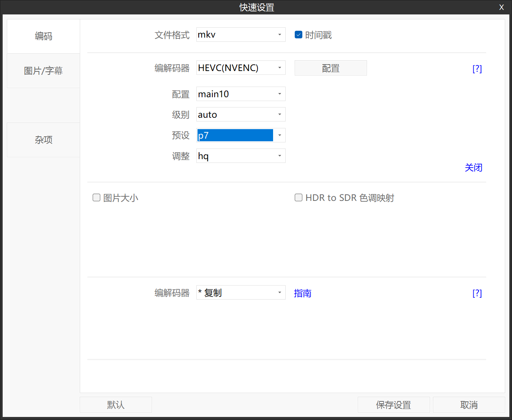Screen dimensions: 512x420
Task: Enable HDR to SDR 色调映射 checkbox
Action: 299,197
